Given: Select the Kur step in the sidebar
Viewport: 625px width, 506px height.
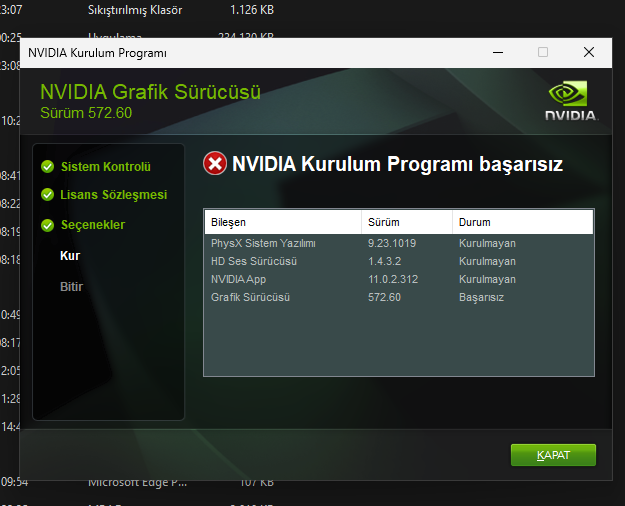Looking at the screenshot, I should (x=70, y=256).
